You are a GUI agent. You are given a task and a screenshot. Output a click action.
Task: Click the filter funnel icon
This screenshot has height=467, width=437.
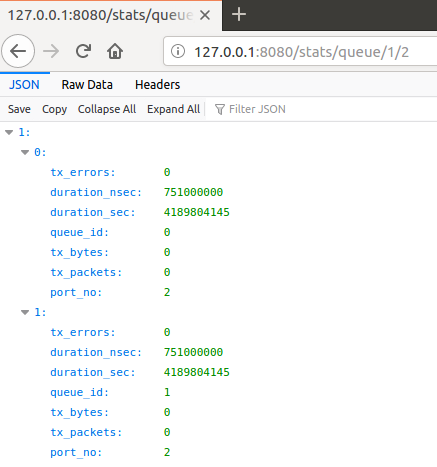[x=220, y=109]
